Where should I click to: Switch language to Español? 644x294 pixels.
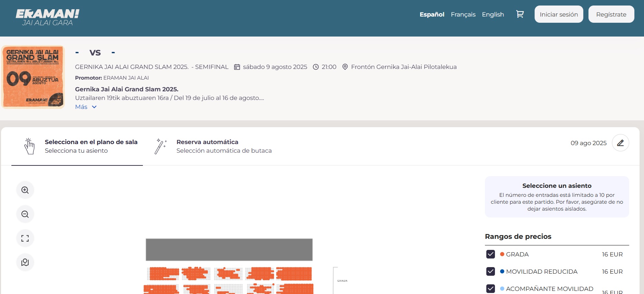point(432,14)
